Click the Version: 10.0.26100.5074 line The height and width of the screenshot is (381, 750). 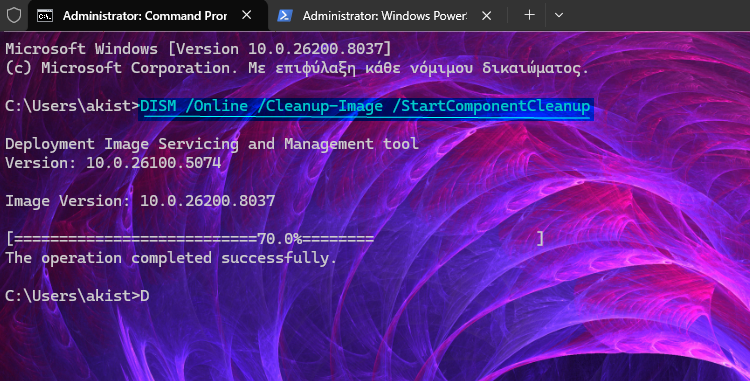(113, 163)
